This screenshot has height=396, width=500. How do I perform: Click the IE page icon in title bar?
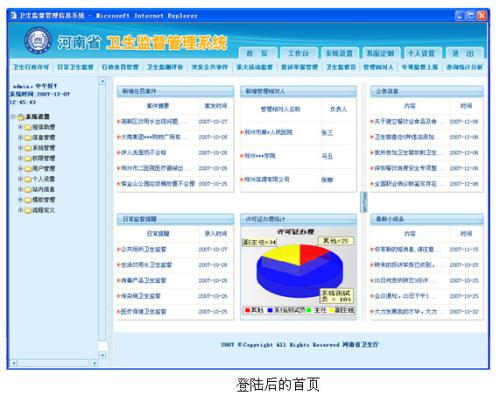tap(13, 15)
